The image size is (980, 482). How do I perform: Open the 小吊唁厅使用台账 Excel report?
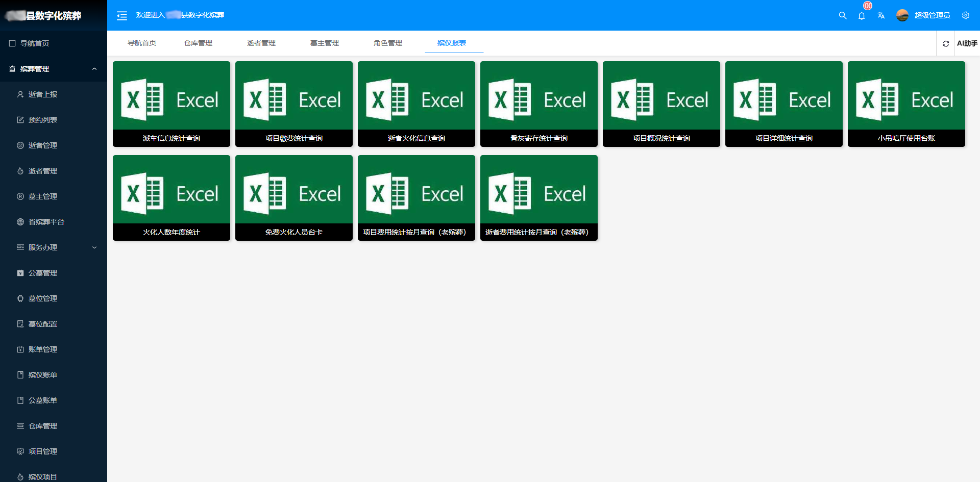click(906, 104)
